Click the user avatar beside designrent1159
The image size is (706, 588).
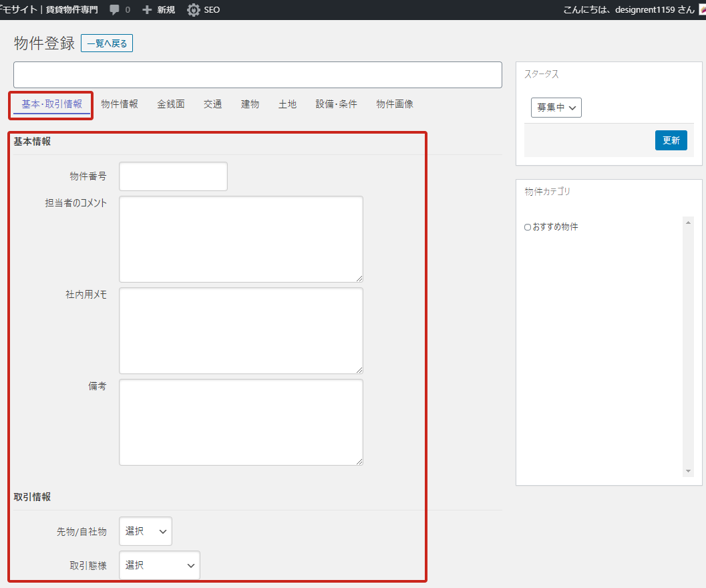pyautogui.click(x=702, y=10)
